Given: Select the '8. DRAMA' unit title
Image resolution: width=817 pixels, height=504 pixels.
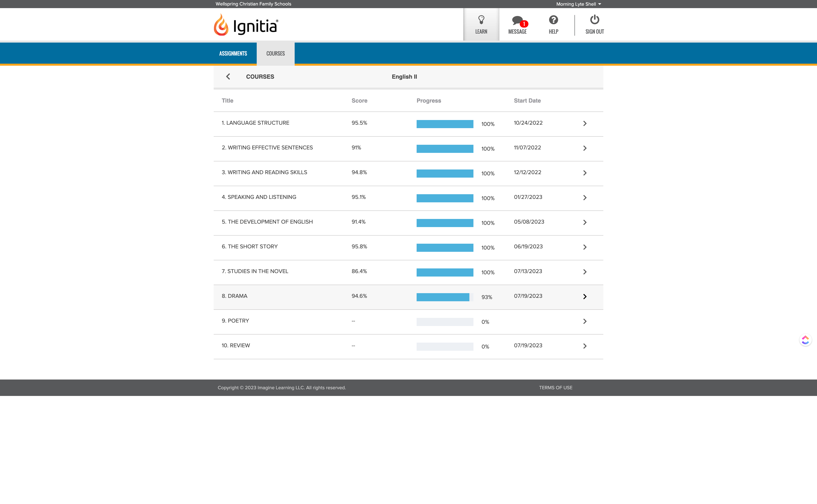Looking at the screenshot, I should (235, 296).
